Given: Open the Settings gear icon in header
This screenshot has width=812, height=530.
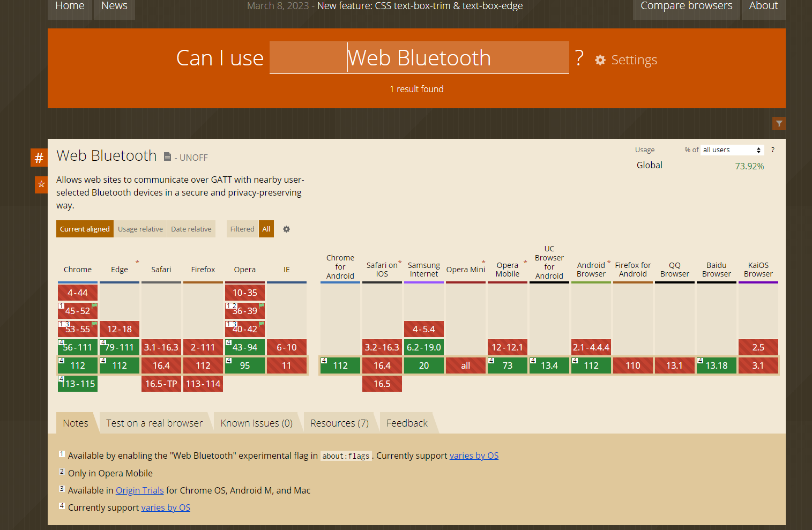Looking at the screenshot, I should click(600, 60).
